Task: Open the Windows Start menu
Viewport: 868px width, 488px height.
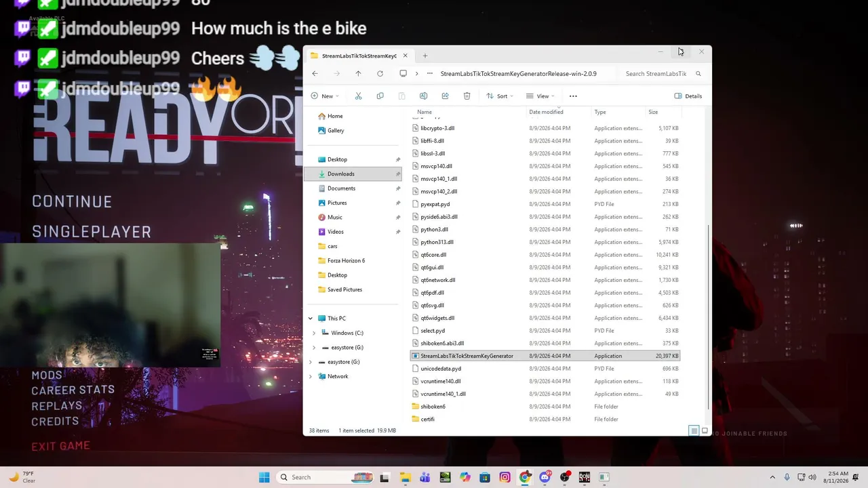Action: point(264,477)
